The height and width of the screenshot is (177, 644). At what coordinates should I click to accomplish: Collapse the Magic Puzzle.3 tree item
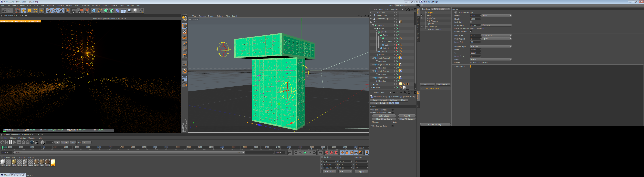tap(373, 58)
